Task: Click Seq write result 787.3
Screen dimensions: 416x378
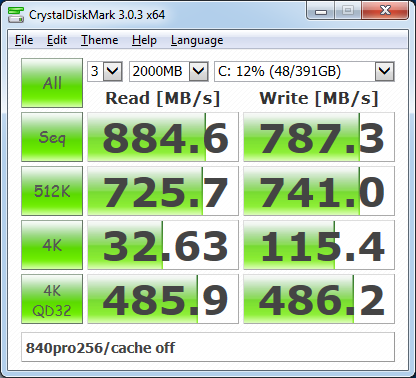Action: [319, 137]
